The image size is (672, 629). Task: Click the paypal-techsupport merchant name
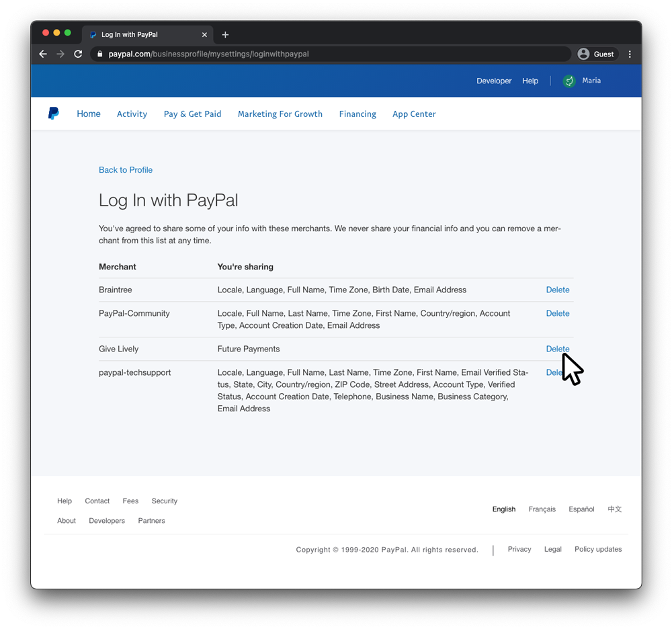click(x=134, y=372)
